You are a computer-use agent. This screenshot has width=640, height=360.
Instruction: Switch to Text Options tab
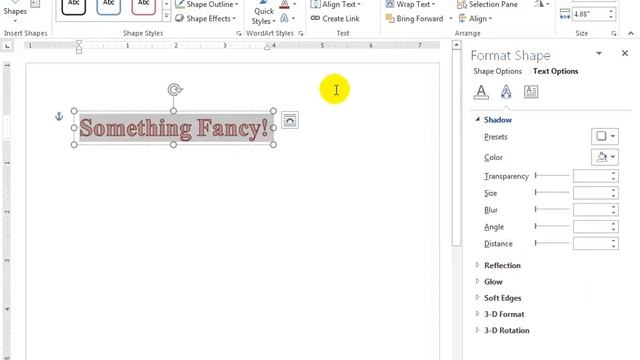(556, 71)
